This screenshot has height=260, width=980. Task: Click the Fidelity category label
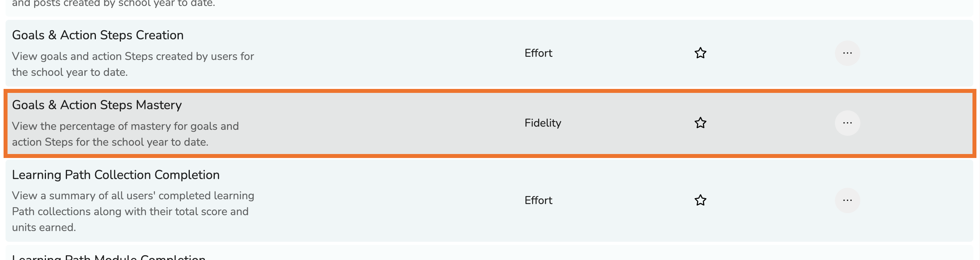click(x=543, y=123)
